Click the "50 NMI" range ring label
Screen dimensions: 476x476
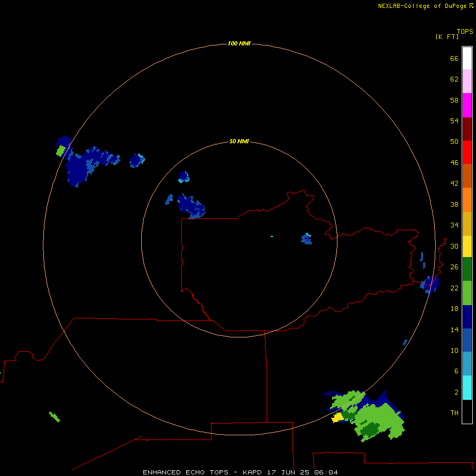pos(239,141)
